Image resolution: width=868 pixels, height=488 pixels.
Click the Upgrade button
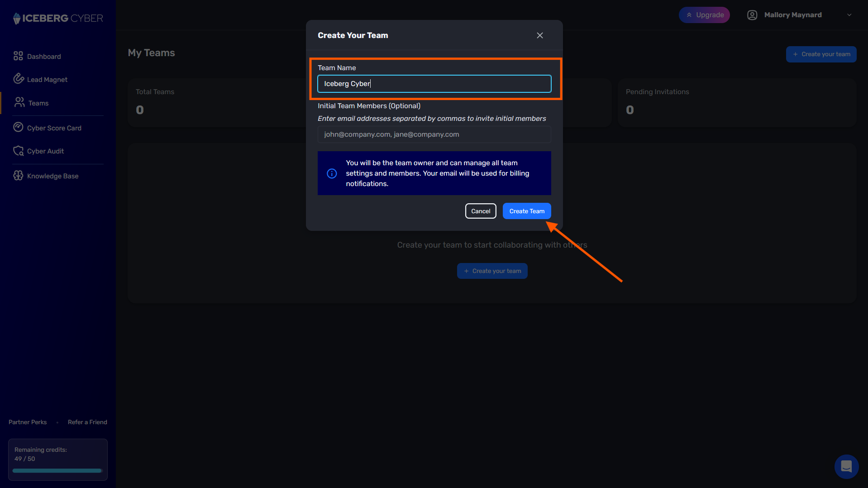705,15
